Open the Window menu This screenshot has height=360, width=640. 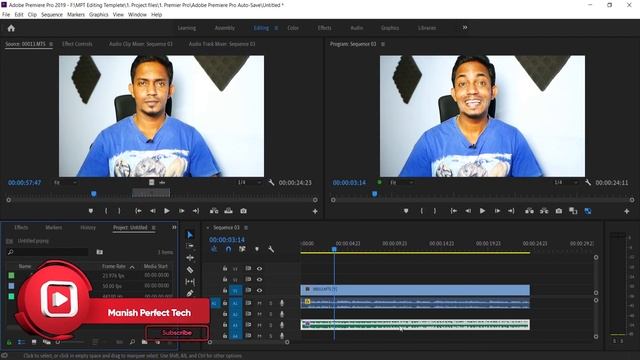point(137,14)
